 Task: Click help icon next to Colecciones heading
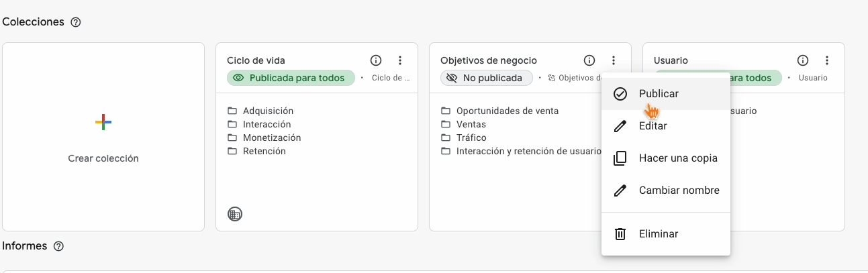point(76,22)
